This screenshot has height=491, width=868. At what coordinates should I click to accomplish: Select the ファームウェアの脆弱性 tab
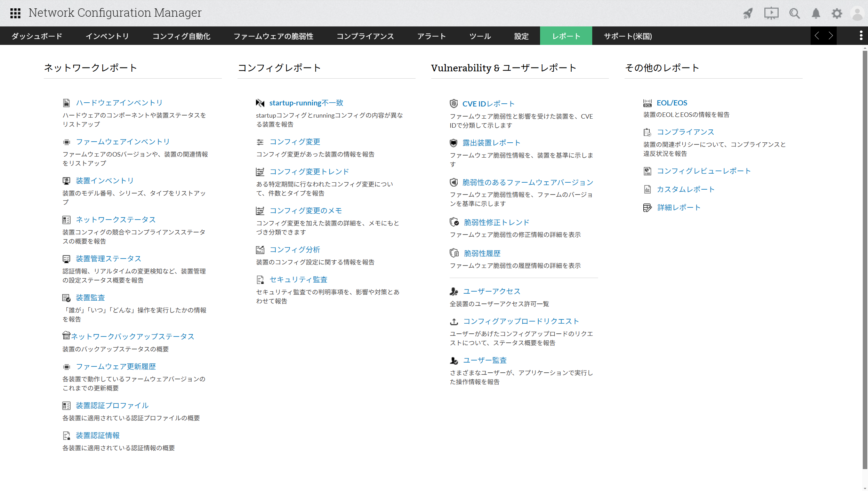(x=273, y=36)
